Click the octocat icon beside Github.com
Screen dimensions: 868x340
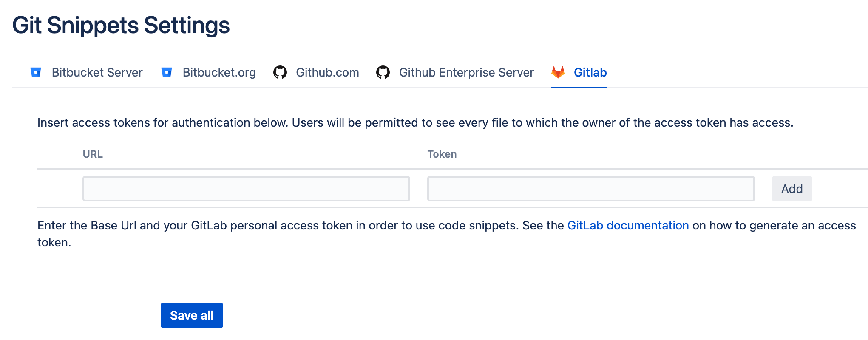[281, 72]
